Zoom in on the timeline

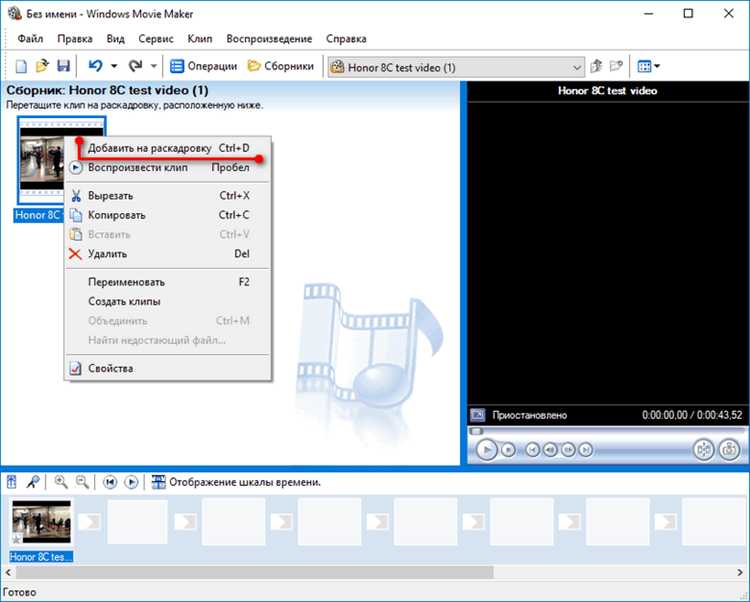coord(61,482)
